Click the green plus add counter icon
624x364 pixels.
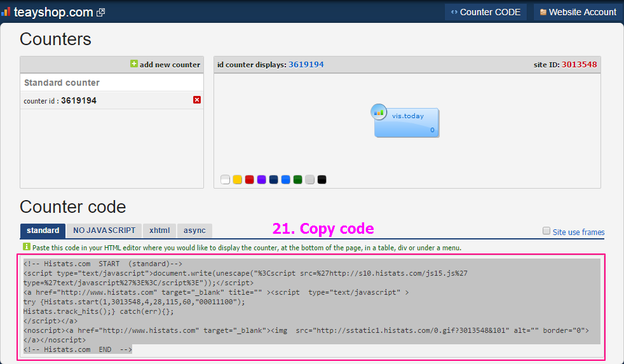click(133, 64)
